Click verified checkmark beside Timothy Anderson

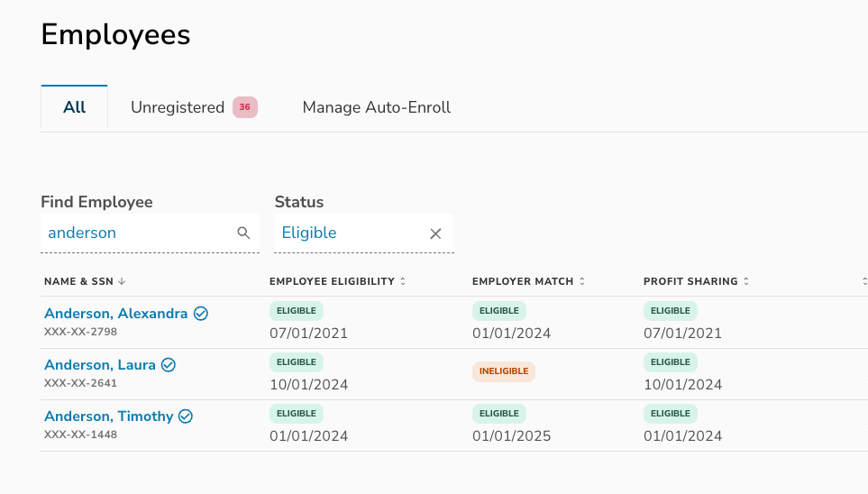click(186, 416)
